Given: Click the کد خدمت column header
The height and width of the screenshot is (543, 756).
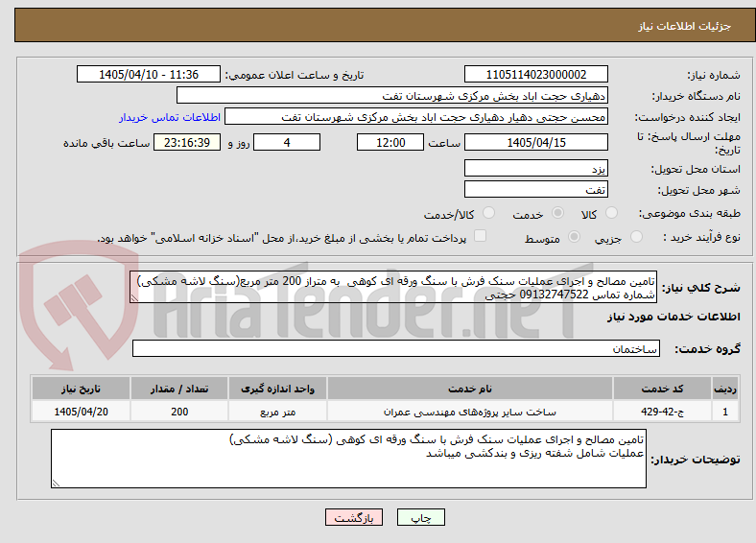Looking at the screenshot, I should (662, 389).
